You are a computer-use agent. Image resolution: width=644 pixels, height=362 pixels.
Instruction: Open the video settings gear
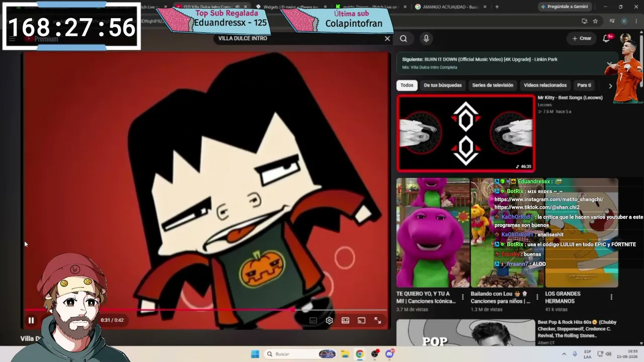click(329, 320)
